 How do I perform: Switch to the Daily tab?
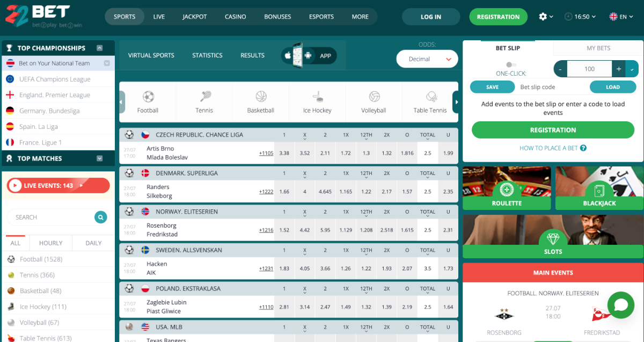click(93, 243)
